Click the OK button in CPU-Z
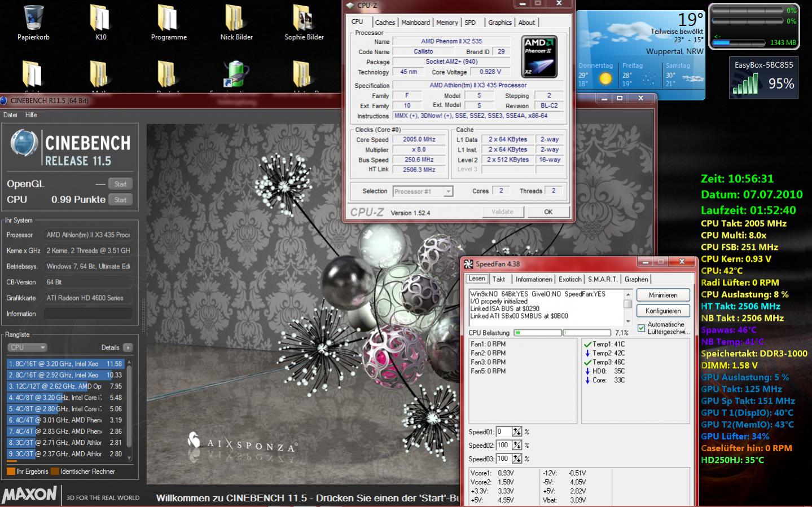 [548, 212]
